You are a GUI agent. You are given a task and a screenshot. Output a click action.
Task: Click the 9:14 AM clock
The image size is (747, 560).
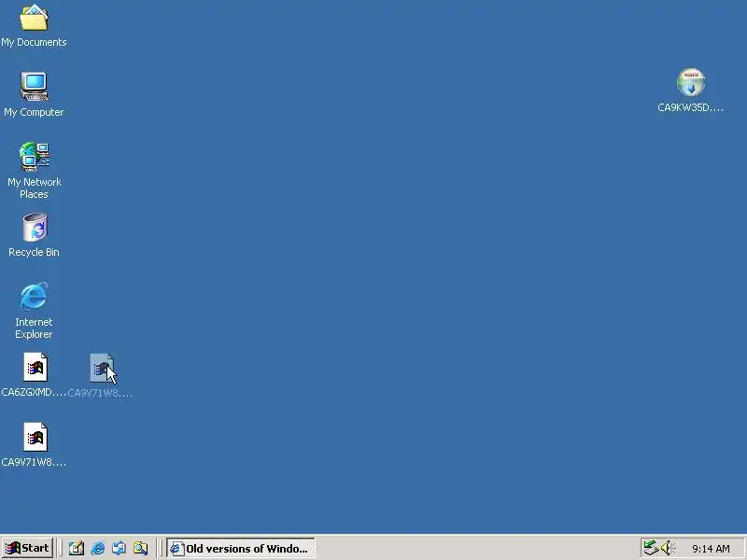pos(711,549)
